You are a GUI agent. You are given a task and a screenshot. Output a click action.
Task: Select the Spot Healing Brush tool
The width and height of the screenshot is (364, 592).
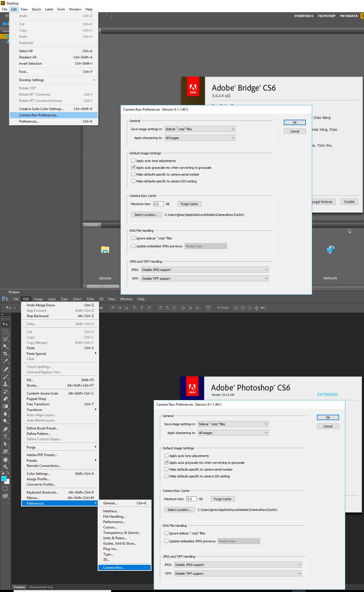click(5, 369)
